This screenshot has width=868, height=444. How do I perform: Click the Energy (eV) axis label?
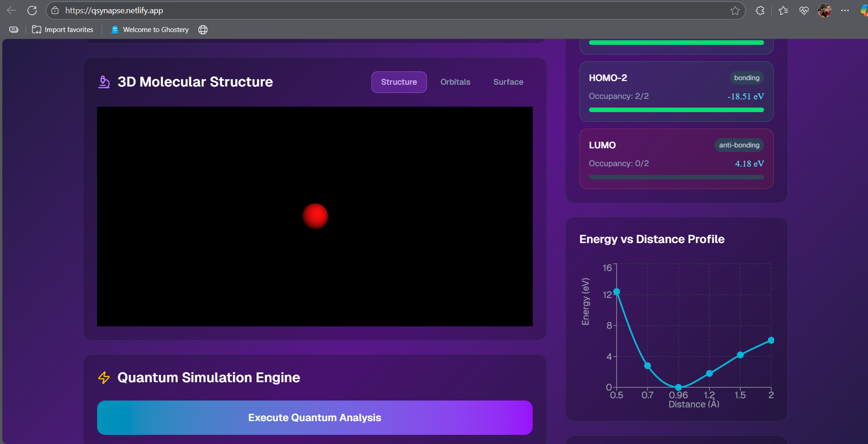click(x=585, y=302)
